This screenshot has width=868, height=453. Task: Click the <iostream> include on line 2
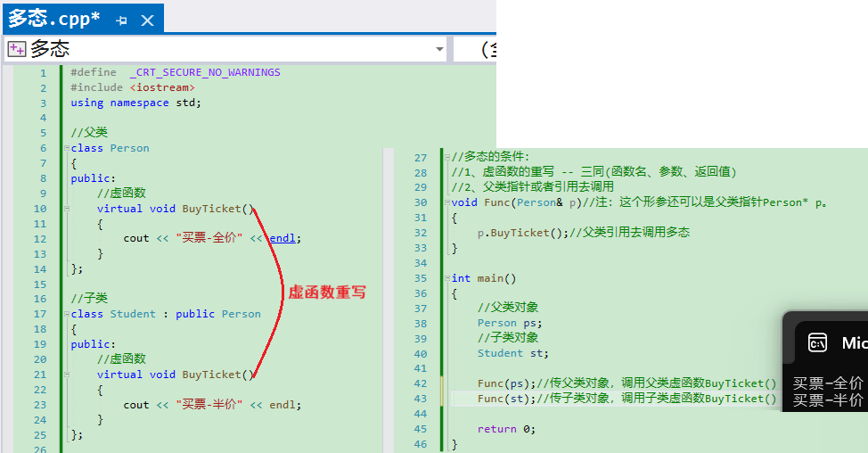pyautogui.click(x=162, y=87)
